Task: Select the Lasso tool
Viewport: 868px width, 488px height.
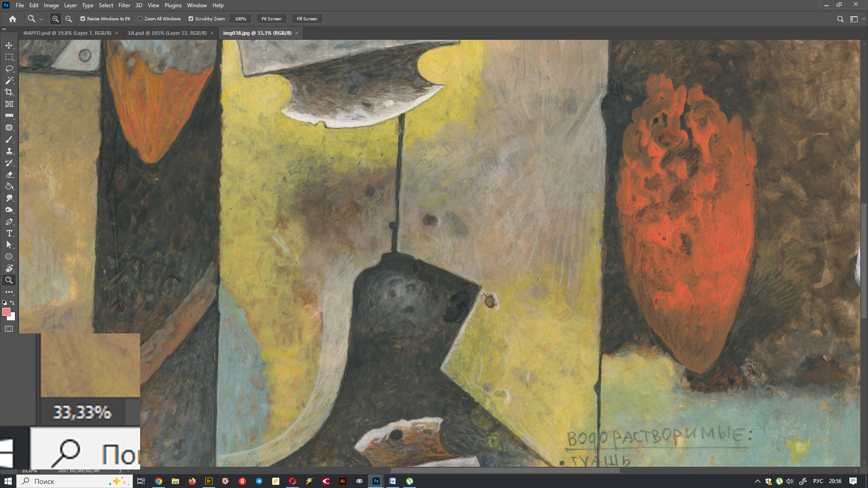Action: 9,69
